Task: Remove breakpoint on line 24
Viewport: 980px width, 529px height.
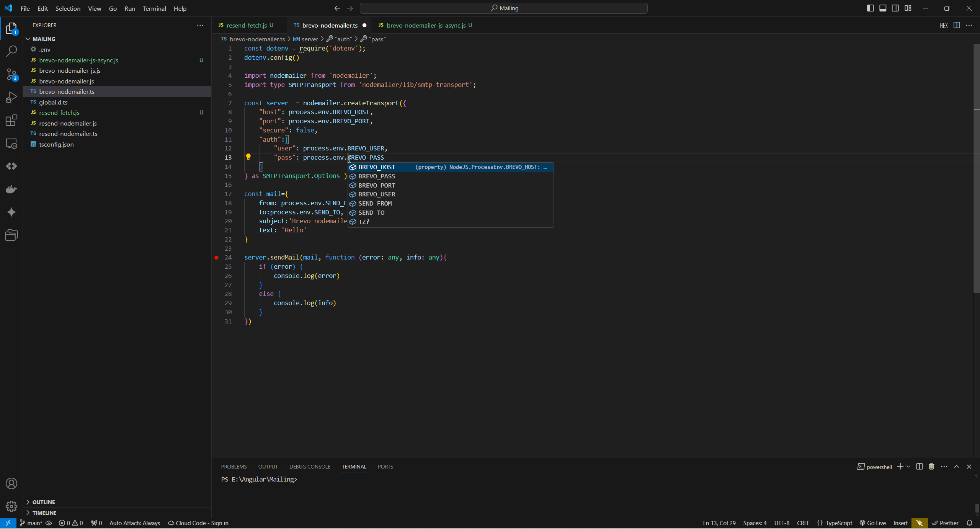Action: pyautogui.click(x=216, y=257)
